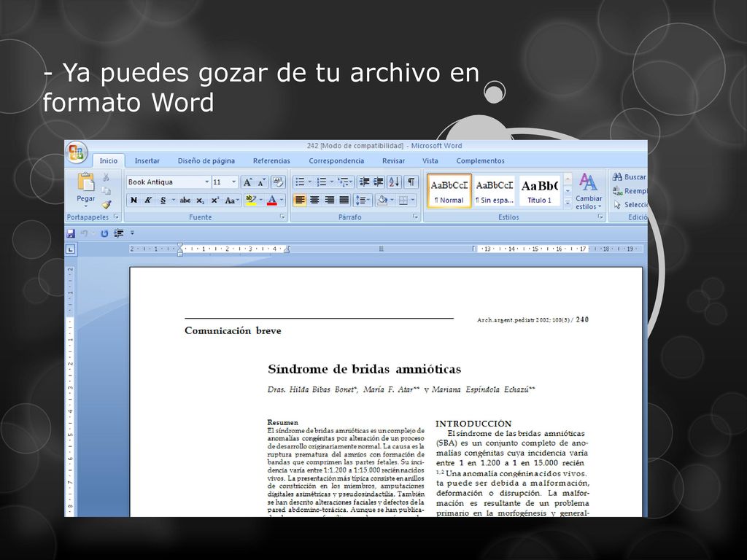Click the Grow Font icon

[247, 182]
